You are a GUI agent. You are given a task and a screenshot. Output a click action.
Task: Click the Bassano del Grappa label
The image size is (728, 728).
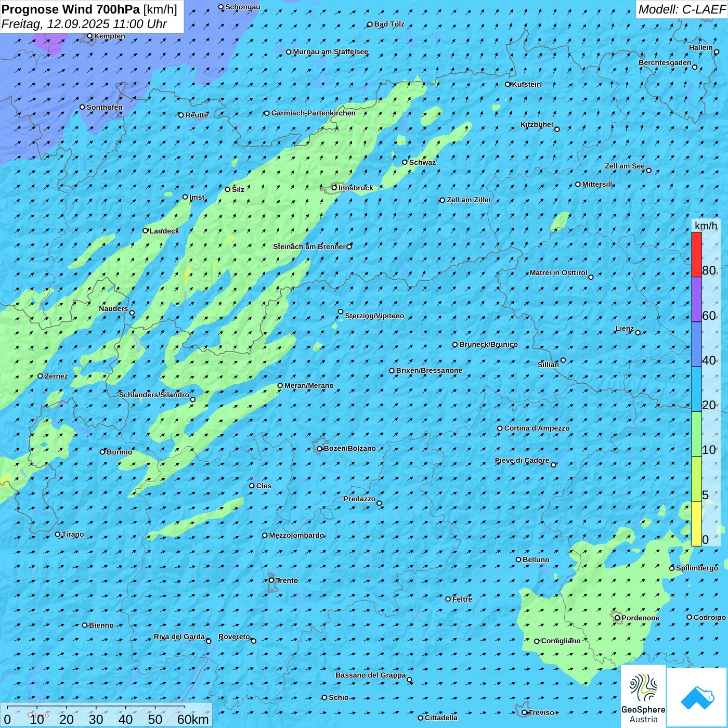point(371,675)
